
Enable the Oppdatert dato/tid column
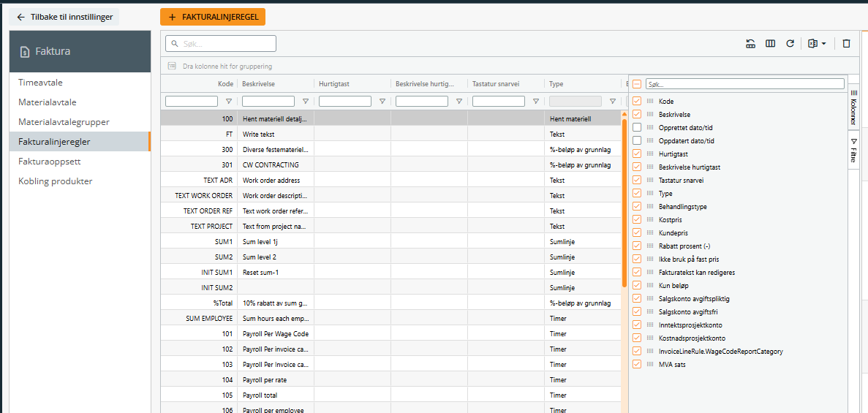coord(637,140)
